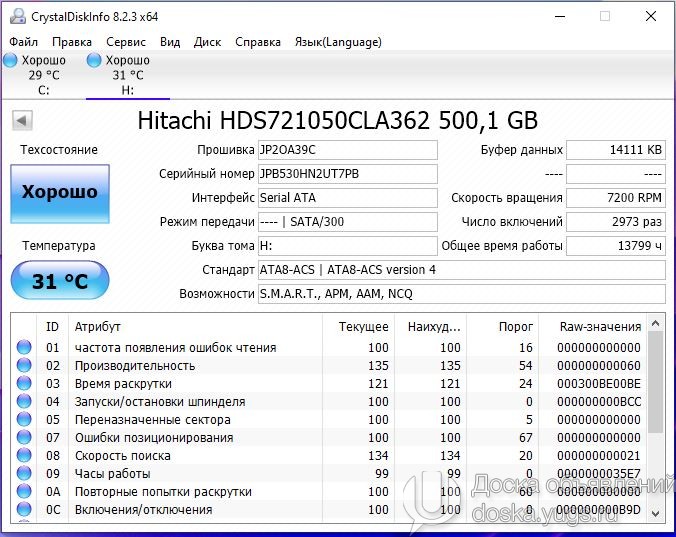The width and height of the screenshot is (676, 537).
Task: Click the Интерфейс field Serial ATA
Action: pos(347,198)
